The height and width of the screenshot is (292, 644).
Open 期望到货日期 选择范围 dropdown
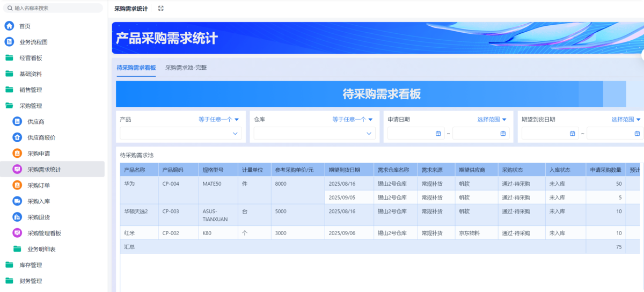point(626,119)
